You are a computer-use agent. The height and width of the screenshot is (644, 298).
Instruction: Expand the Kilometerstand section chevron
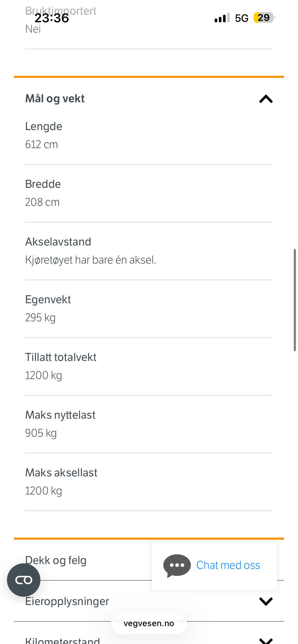click(x=266, y=641)
